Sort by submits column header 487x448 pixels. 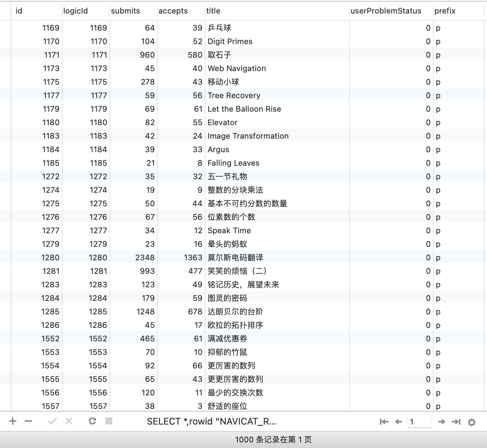(x=134, y=11)
